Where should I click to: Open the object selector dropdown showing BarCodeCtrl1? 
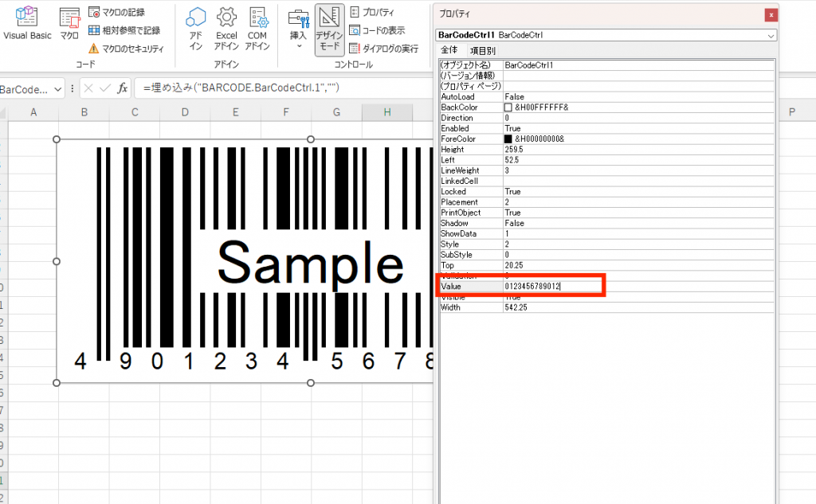(x=768, y=36)
